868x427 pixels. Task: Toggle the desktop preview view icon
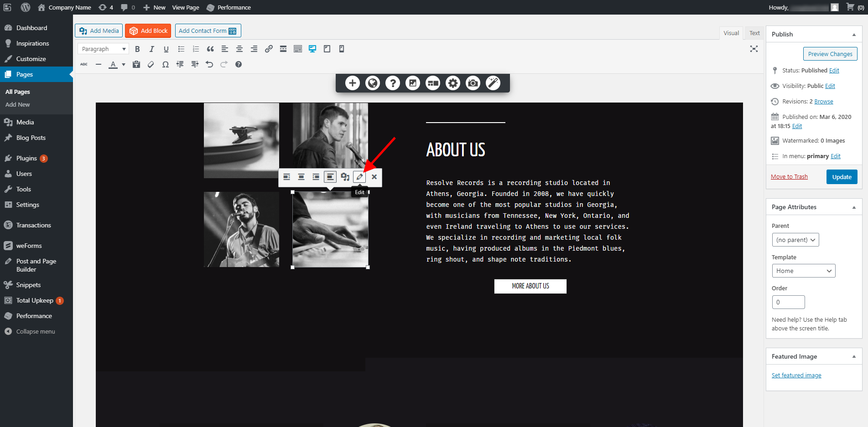point(312,49)
